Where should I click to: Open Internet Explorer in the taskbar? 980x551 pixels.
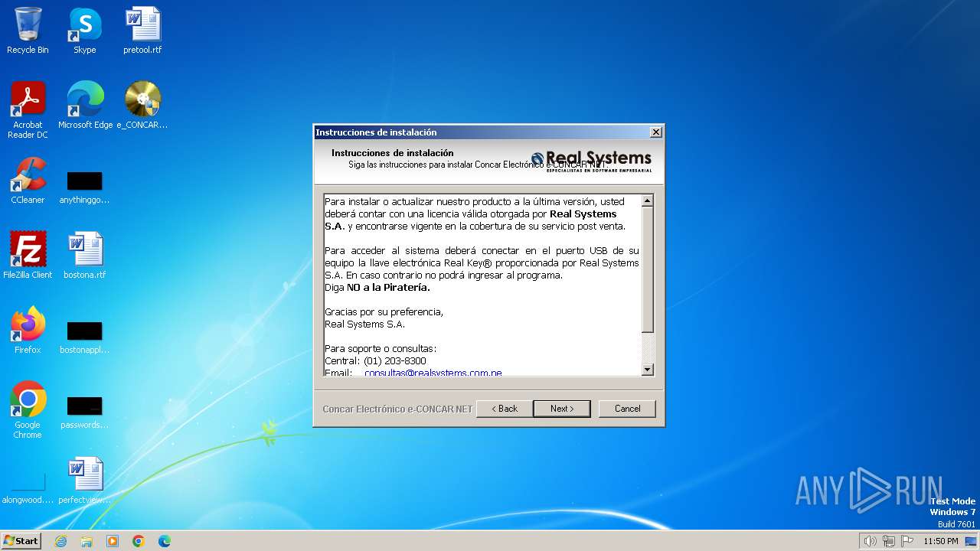tap(60, 541)
